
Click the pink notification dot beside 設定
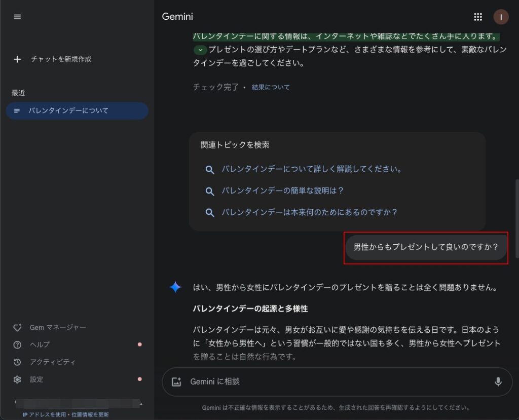[x=140, y=379]
